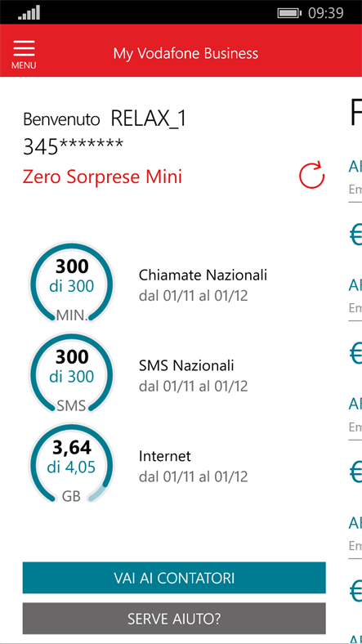Viewport: 362px width, 644px height.
Task: Select the Chiamate Nazionali label
Action: tap(203, 275)
